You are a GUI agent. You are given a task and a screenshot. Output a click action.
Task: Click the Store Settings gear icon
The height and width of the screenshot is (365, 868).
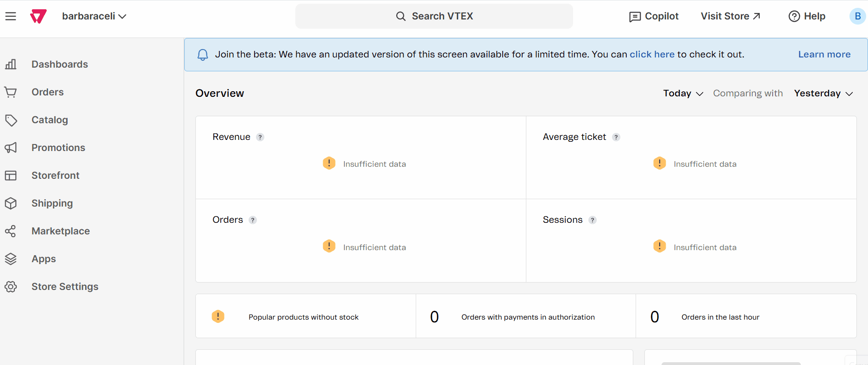[11, 287]
